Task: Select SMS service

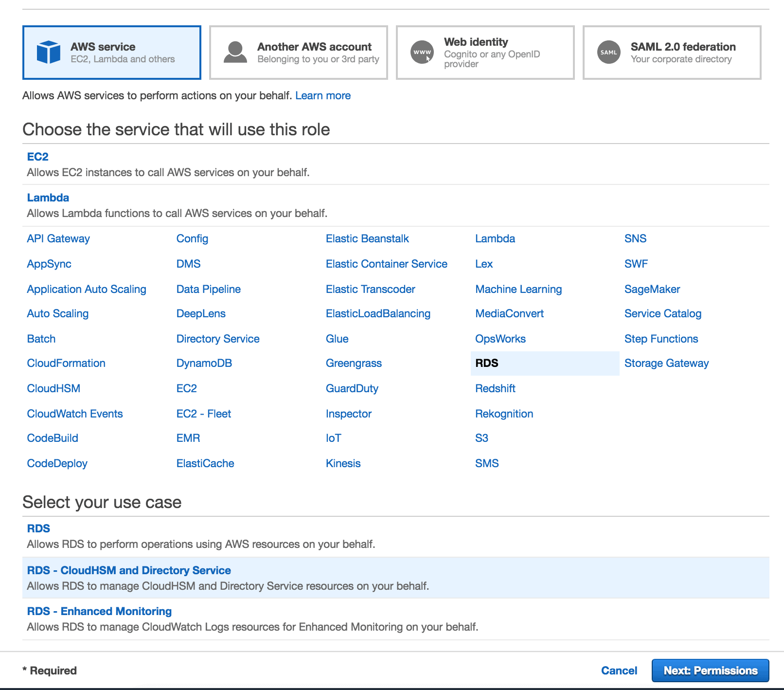Action: click(487, 463)
